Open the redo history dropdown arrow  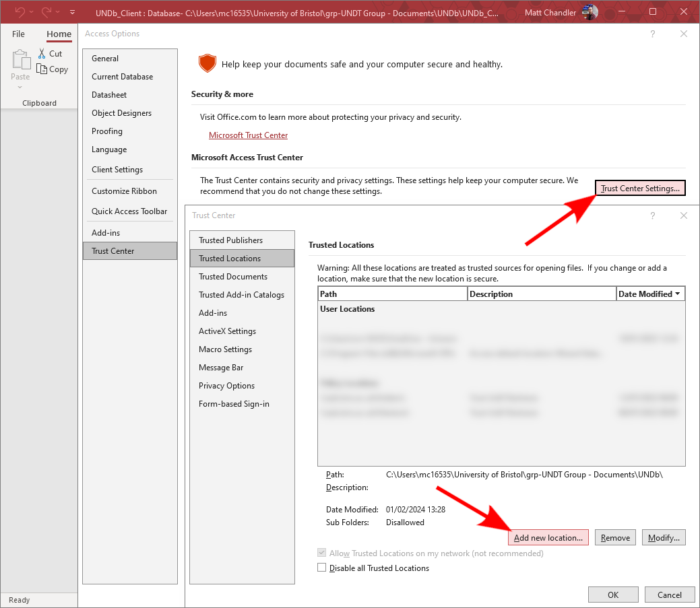pyautogui.click(x=57, y=12)
